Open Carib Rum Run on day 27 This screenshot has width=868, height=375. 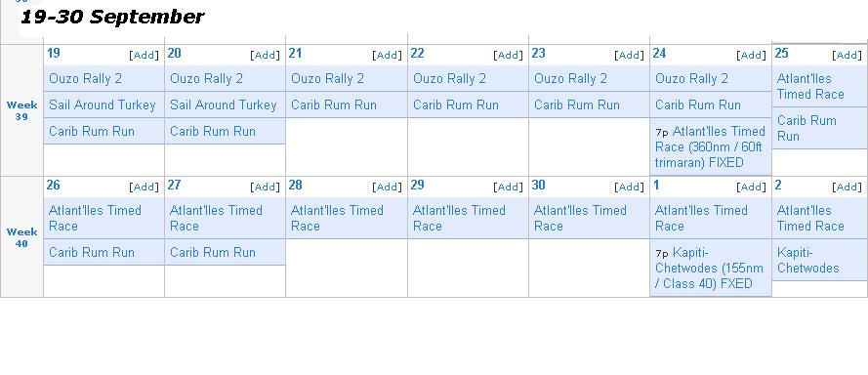point(213,253)
